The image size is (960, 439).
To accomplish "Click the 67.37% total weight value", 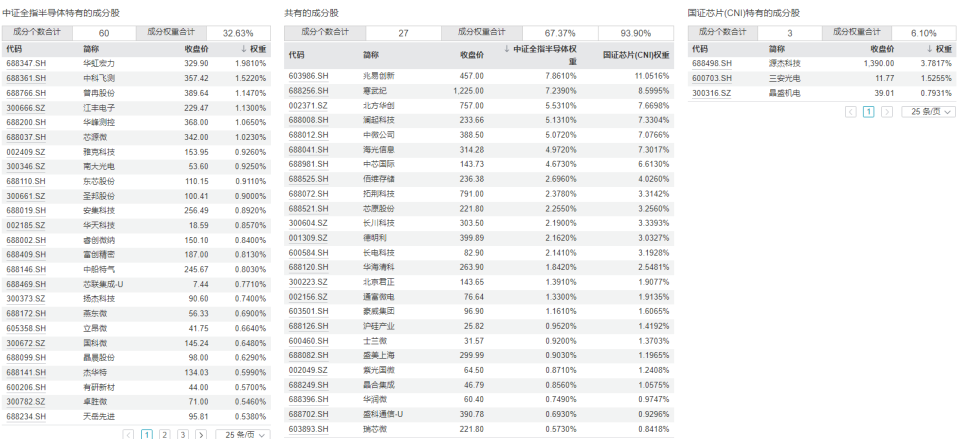I will [560, 33].
